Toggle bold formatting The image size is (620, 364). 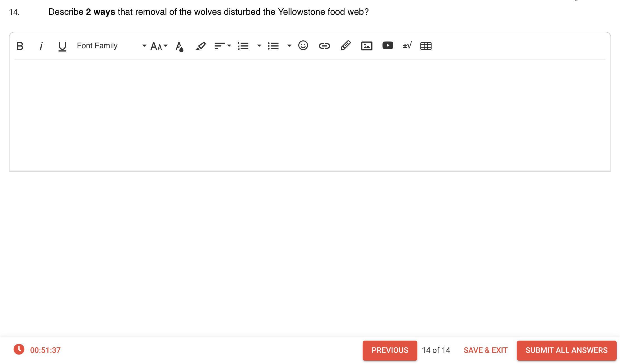coord(20,46)
